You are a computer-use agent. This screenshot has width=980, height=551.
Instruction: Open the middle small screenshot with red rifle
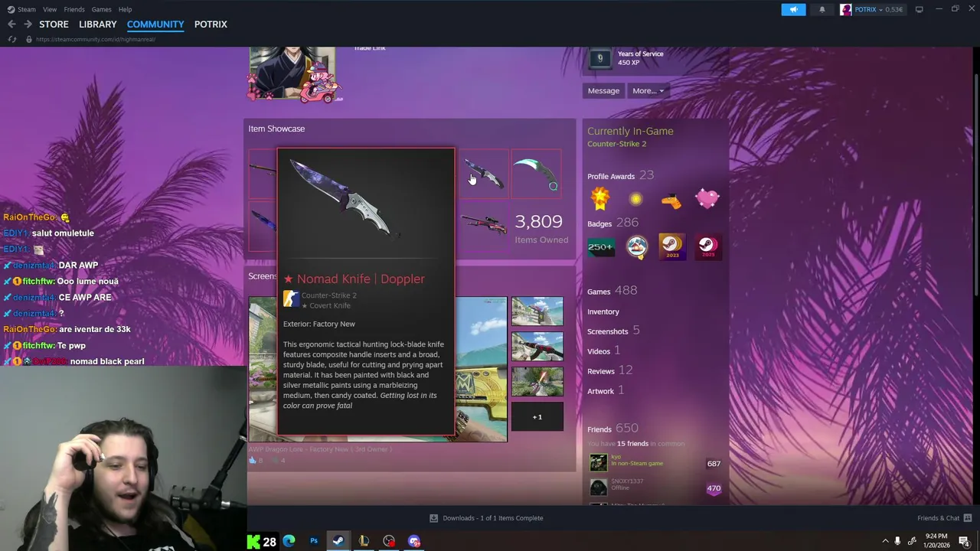[537, 347]
